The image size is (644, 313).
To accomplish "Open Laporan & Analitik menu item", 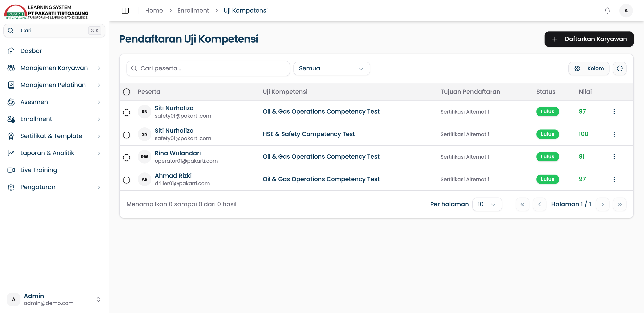I will (x=54, y=153).
